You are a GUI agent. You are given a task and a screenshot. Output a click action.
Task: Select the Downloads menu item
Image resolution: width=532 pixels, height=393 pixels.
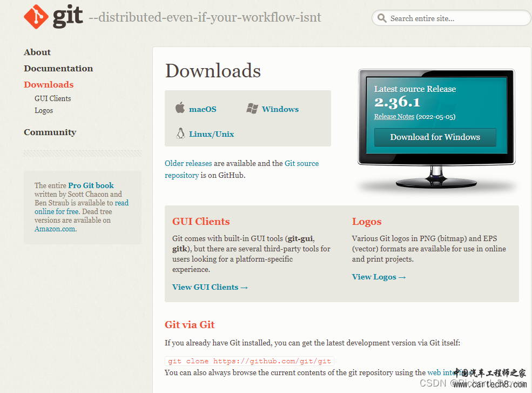[49, 84]
